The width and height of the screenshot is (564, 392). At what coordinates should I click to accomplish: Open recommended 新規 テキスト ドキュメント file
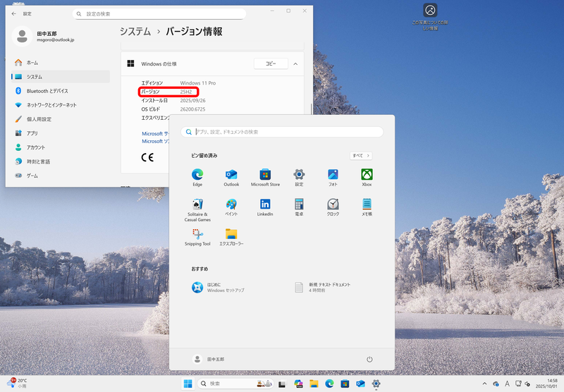(323, 288)
